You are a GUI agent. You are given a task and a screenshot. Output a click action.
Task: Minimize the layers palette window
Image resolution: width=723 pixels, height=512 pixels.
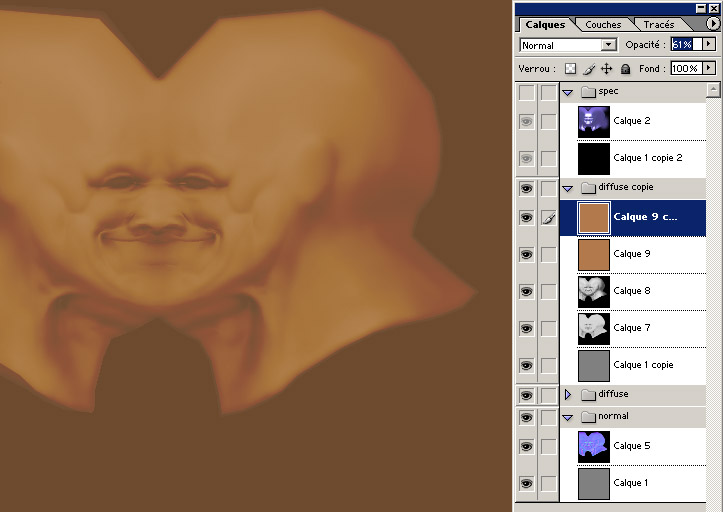[x=701, y=8]
